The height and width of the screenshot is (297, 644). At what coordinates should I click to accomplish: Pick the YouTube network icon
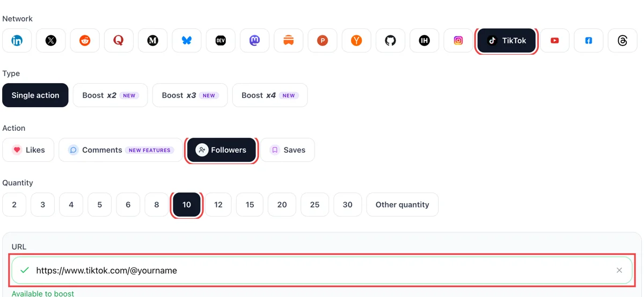555,41
